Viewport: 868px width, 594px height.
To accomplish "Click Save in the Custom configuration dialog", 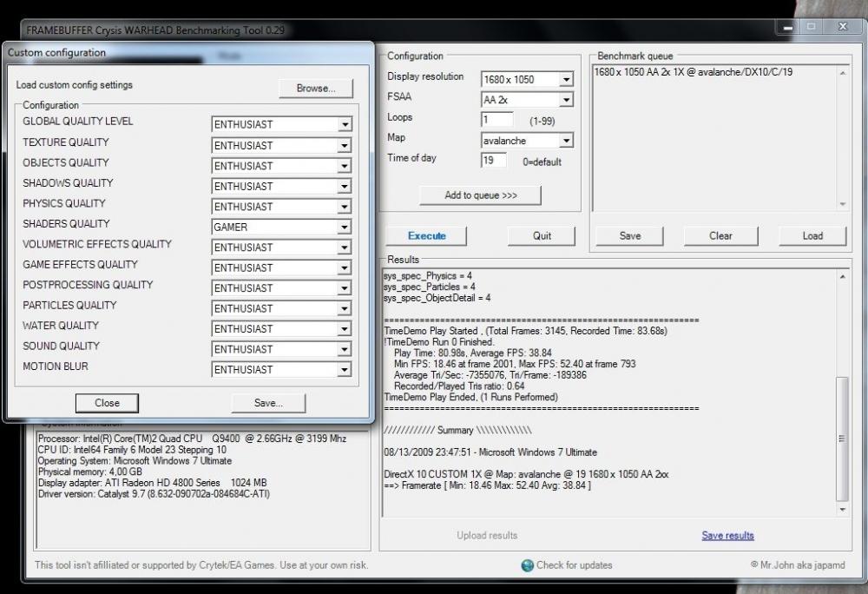I will [268, 403].
